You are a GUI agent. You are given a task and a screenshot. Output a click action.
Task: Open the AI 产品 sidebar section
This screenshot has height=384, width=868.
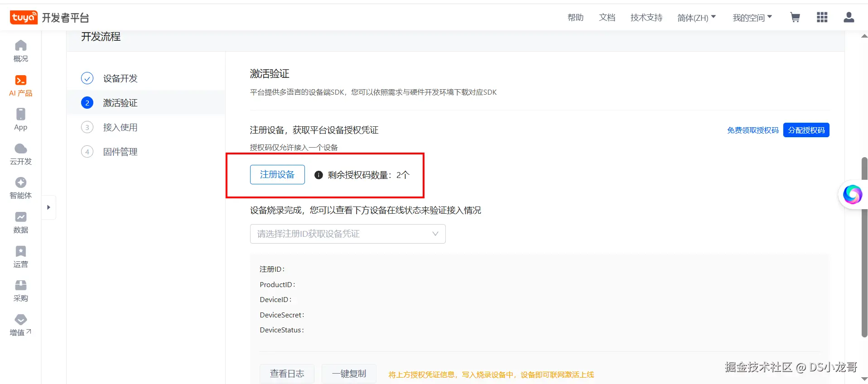pos(21,86)
